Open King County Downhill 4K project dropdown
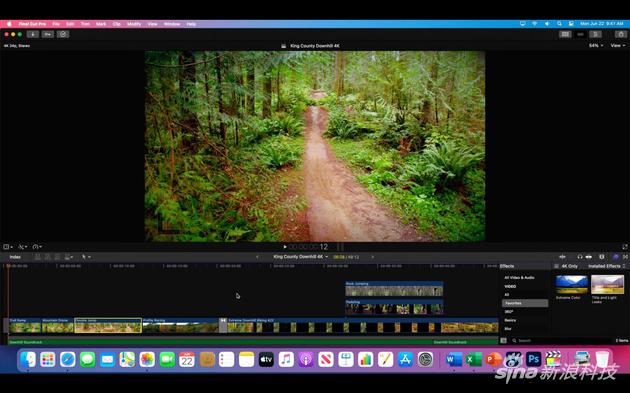 coord(301,257)
